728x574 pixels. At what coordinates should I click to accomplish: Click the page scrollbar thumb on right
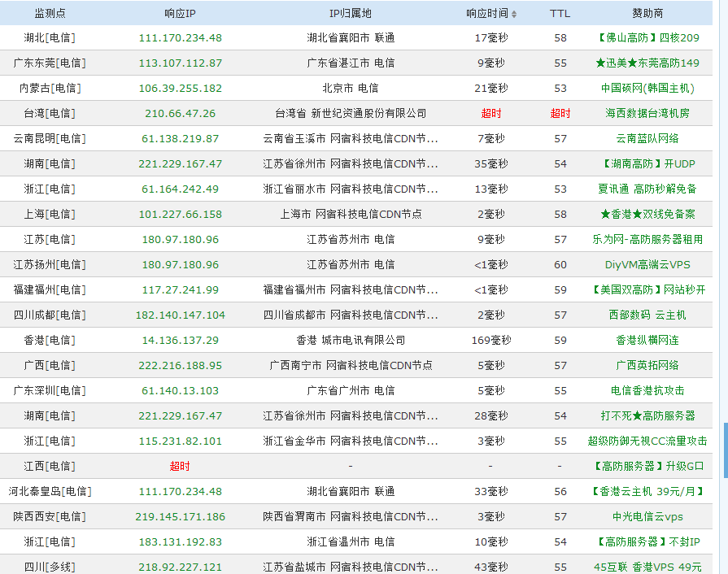726,450
